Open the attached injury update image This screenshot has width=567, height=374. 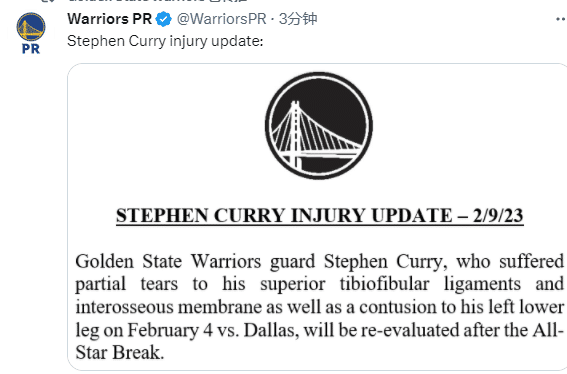pyautogui.click(x=317, y=217)
